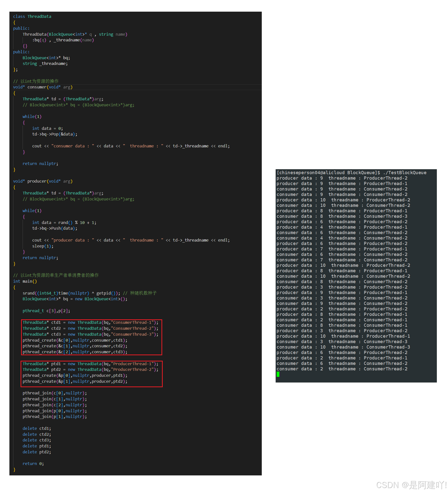Click terminal line 'producer data : 2' from ProducerThread-1

point(342,358)
